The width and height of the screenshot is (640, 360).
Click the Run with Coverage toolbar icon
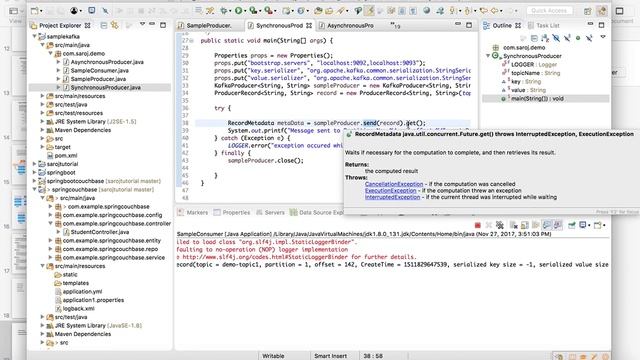(x=253, y=11)
